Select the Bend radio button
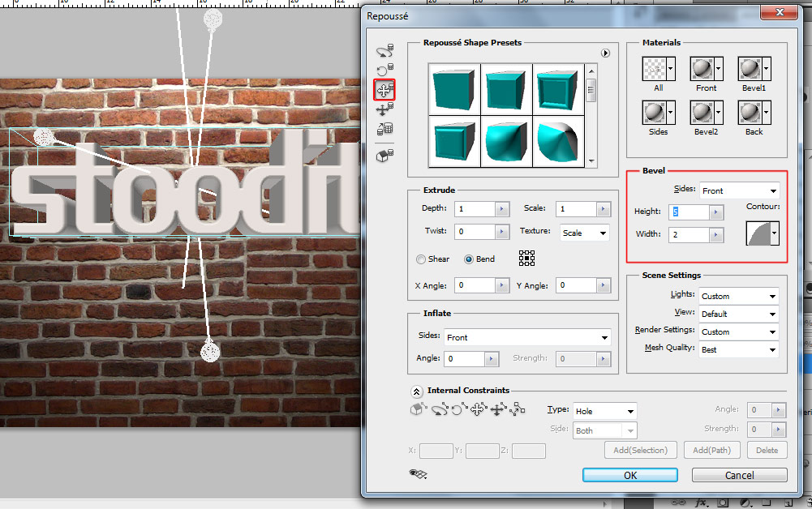The image size is (812, 509). [469, 259]
